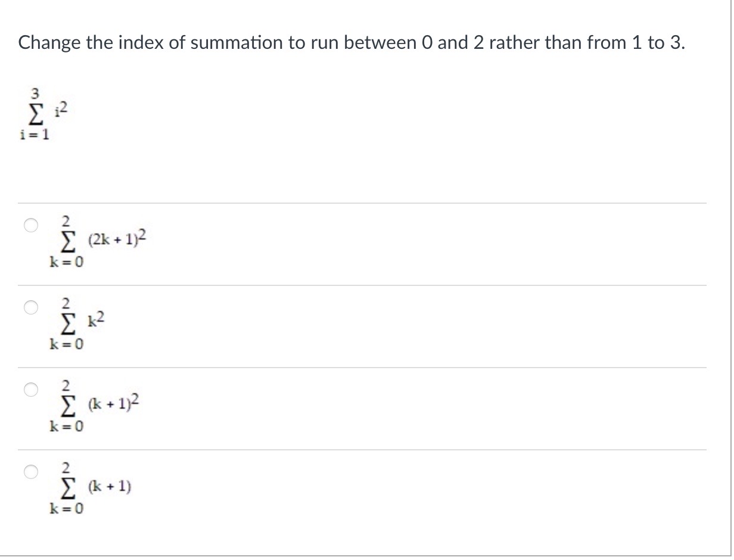Select the radio button for (2k + 1)² sum

pos(32,225)
